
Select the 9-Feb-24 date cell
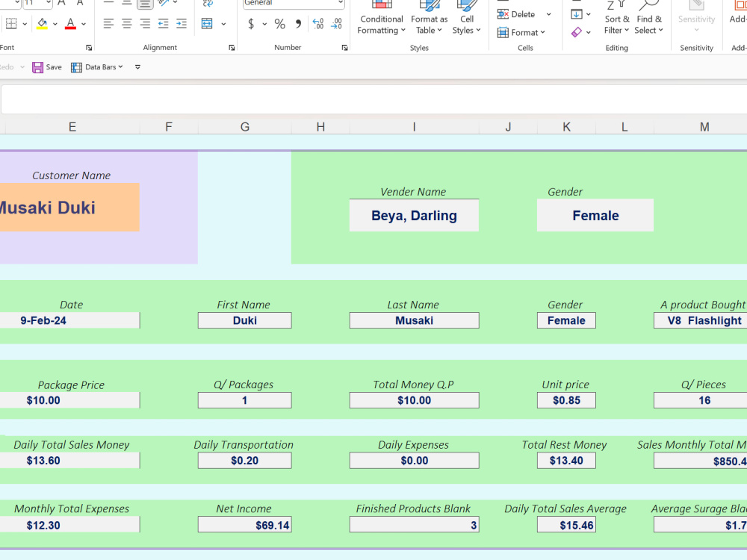tap(69, 320)
